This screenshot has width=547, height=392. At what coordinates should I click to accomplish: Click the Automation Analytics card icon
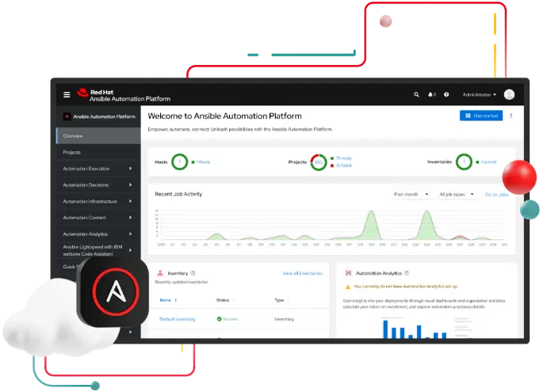(x=348, y=273)
